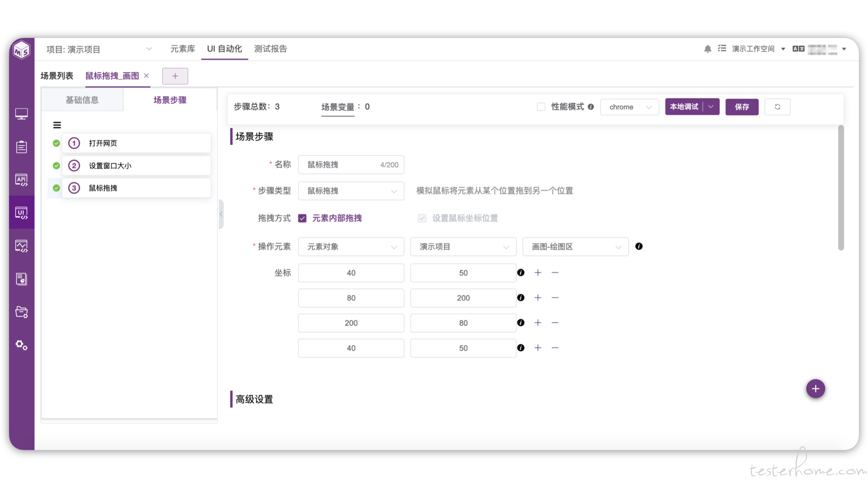This screenshot has height=488, width=868.
Task: Open the 元素对象 dropdown
Action: click(x=351, y=247)
